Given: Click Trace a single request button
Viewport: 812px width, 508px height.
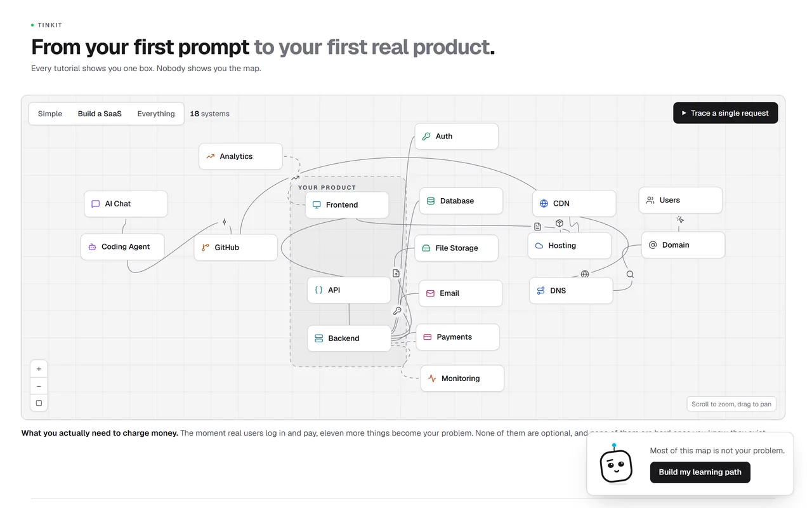Looking at the screenshot, I should tap(726, 113).
